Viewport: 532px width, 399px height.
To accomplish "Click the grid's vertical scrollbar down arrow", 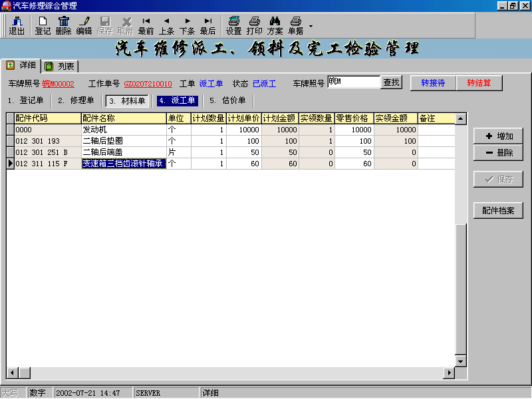I will pos(460,361).
